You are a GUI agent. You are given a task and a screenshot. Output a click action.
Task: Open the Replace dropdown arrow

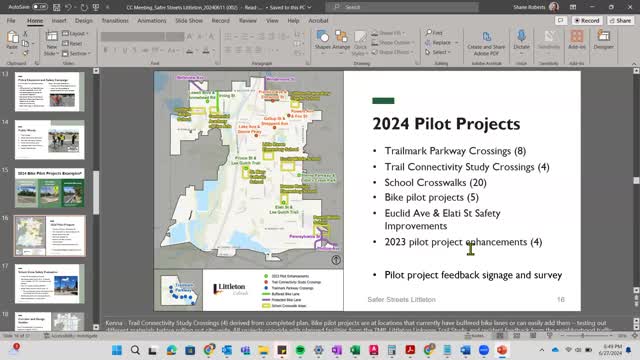456,42
